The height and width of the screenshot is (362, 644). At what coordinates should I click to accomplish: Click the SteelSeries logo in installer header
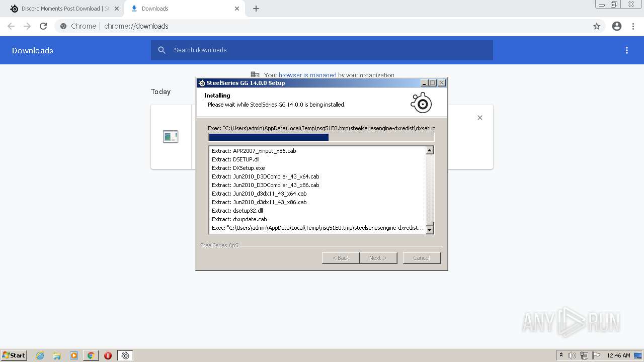point(422,103)
